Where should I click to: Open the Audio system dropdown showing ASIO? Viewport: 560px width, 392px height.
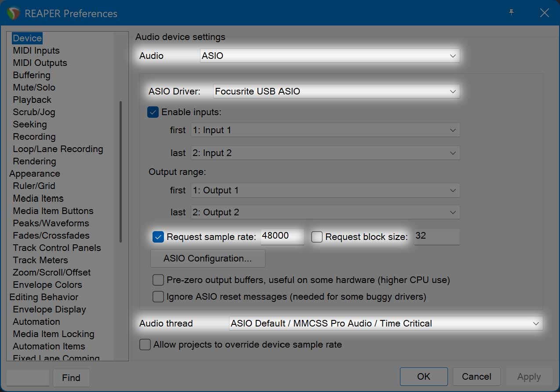330,56
